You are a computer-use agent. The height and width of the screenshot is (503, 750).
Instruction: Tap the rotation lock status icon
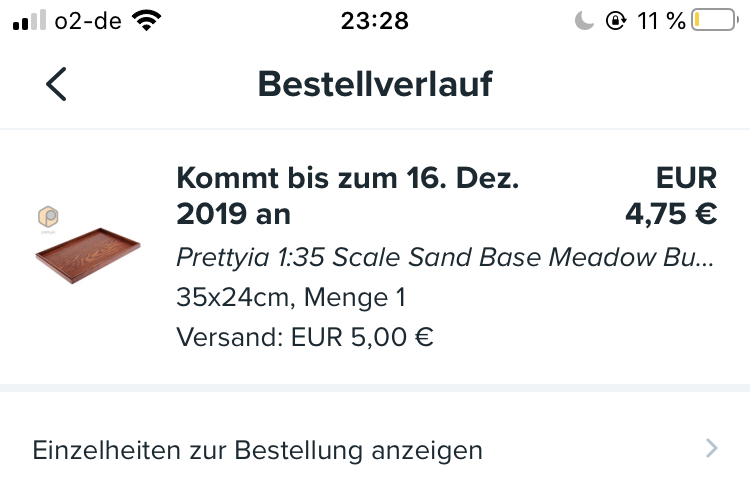pos(616,21)
